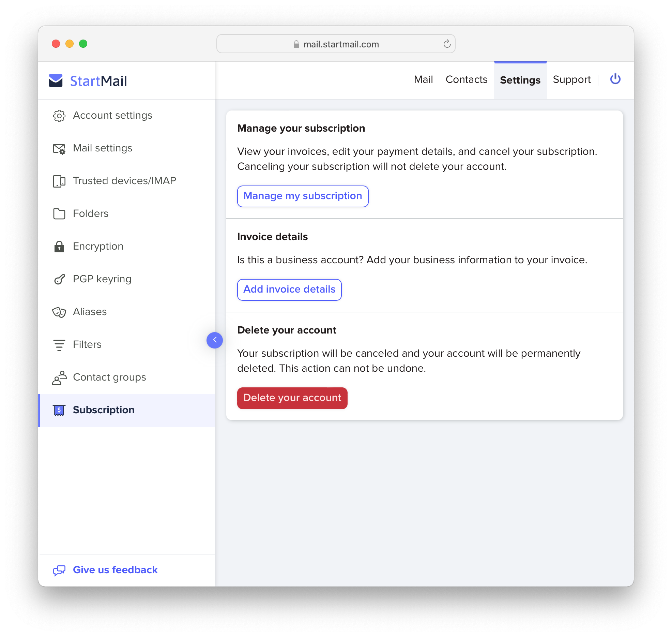
Task: Click the StartMail wordmark
Action: (x=98, y=81)
